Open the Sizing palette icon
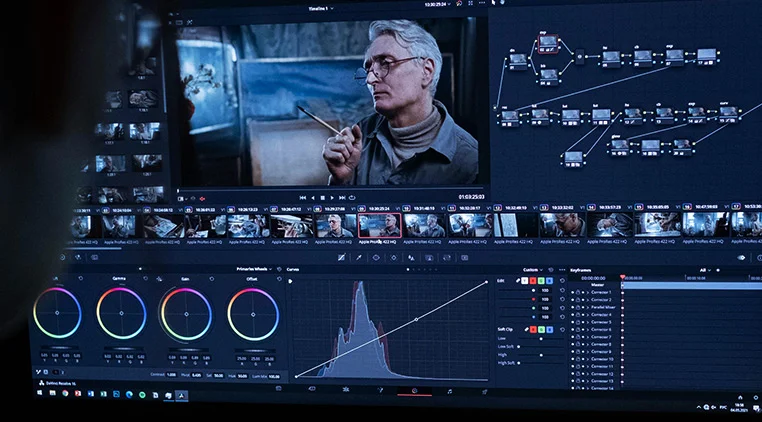 447,257
